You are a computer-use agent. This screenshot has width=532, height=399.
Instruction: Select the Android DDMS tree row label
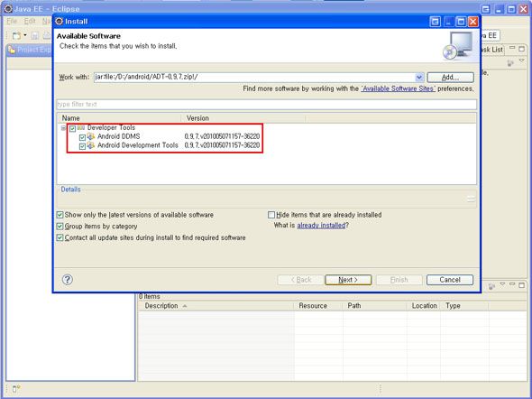(x=118, y=136)
